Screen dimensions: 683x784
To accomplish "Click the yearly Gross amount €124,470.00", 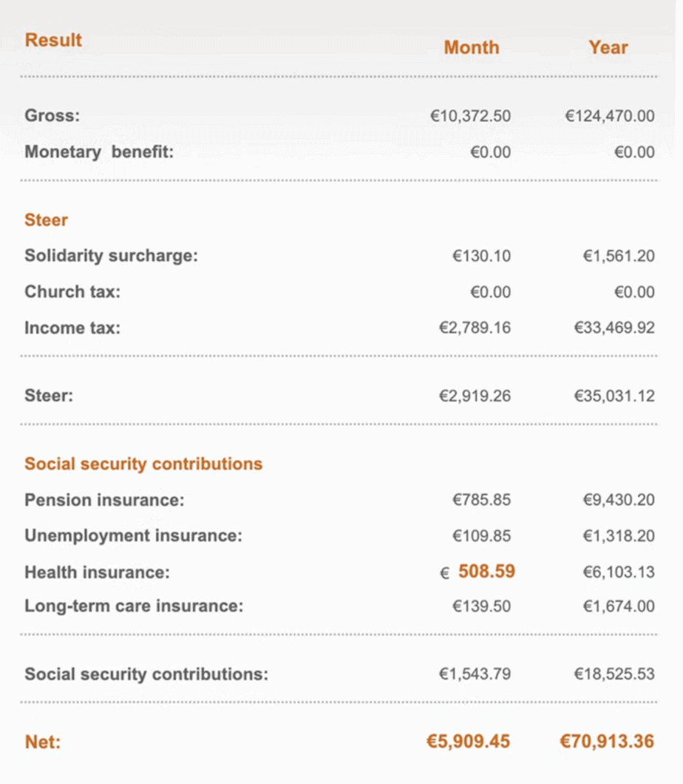I will pyautogui.click(x=610, y=116).
